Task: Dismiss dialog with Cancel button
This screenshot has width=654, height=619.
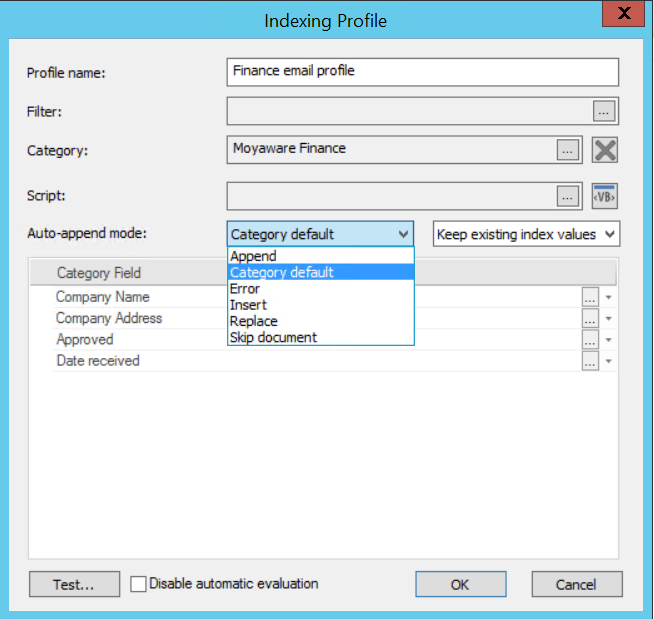Action: coord(577,584)
